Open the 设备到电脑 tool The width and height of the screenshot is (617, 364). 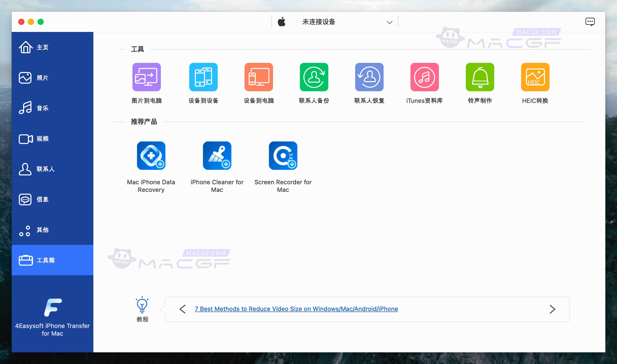[x=258, y=77]
